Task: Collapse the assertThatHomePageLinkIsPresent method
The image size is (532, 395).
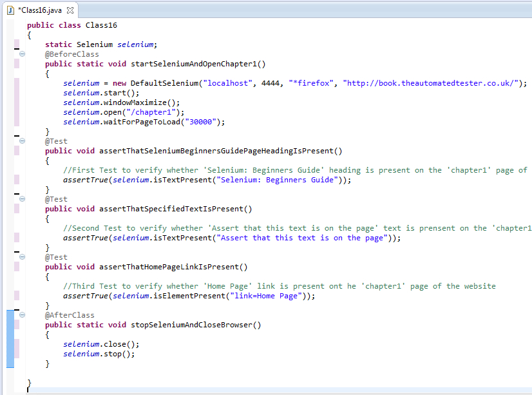Action: [21, 257]
